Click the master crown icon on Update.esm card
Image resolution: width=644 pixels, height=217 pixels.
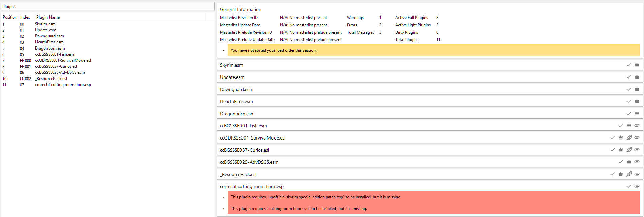pos(637,77)
